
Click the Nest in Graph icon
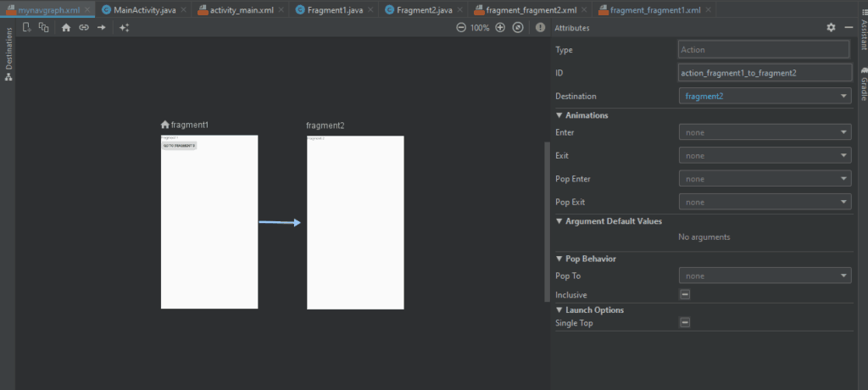pos(44,27)
